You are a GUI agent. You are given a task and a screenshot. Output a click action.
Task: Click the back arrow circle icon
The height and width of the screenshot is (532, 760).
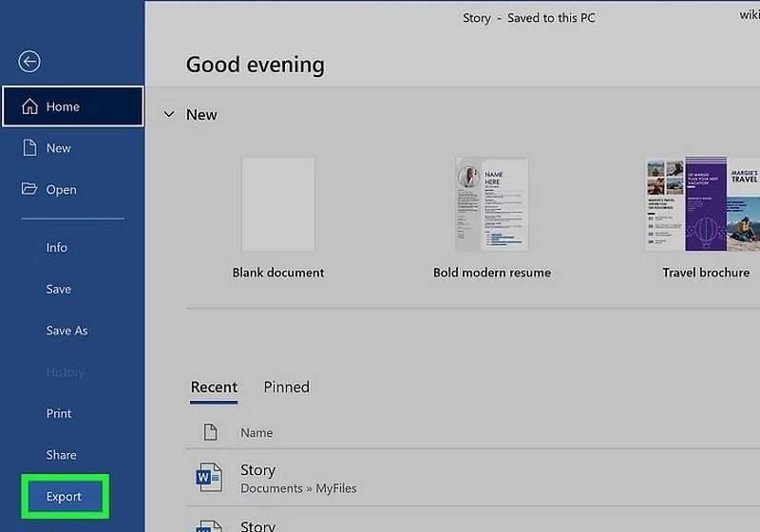coord(29,62)
